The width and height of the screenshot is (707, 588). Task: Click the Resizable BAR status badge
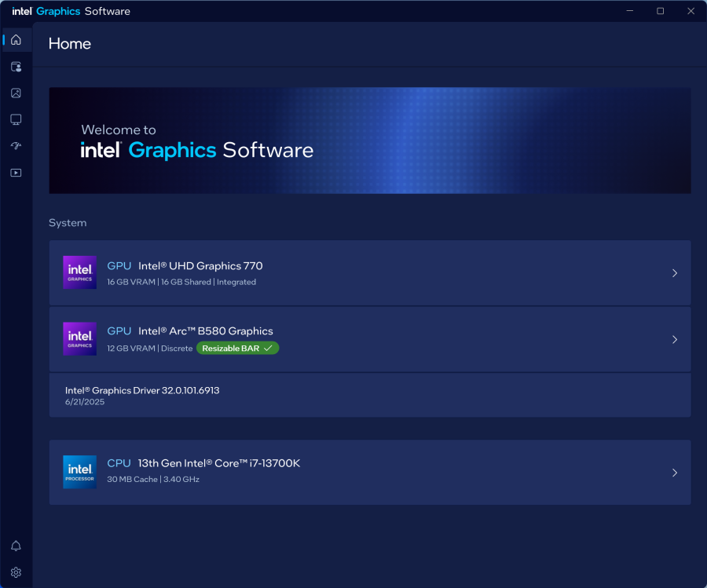click(237, 349)
